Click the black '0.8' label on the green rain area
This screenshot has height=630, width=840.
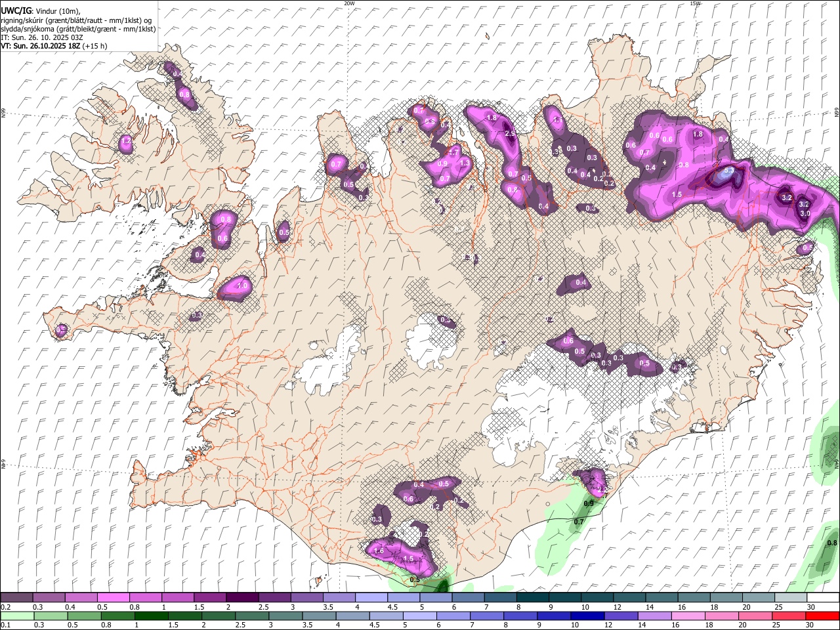[x=832, y=543]
